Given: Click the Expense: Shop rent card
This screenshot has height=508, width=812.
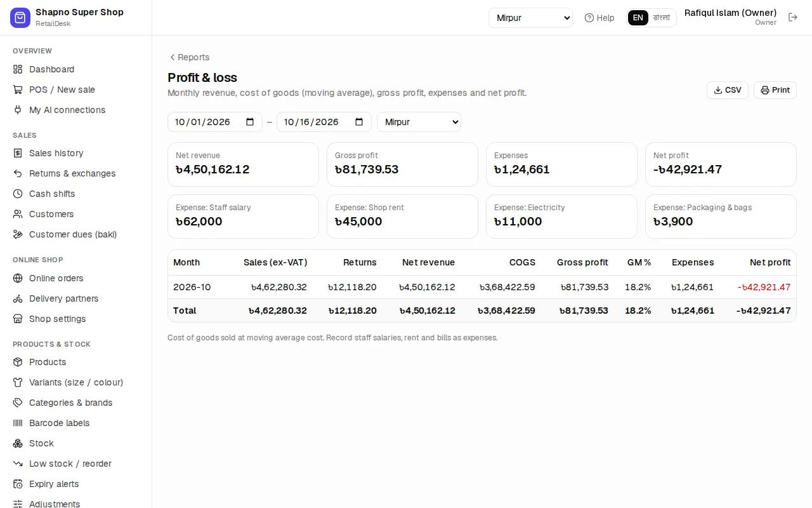Looking at the screenshot, I should [402, 217].
